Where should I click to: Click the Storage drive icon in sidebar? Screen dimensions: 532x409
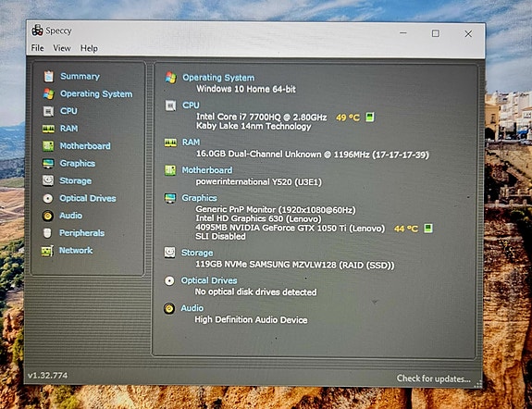click(x=48, y=180)
